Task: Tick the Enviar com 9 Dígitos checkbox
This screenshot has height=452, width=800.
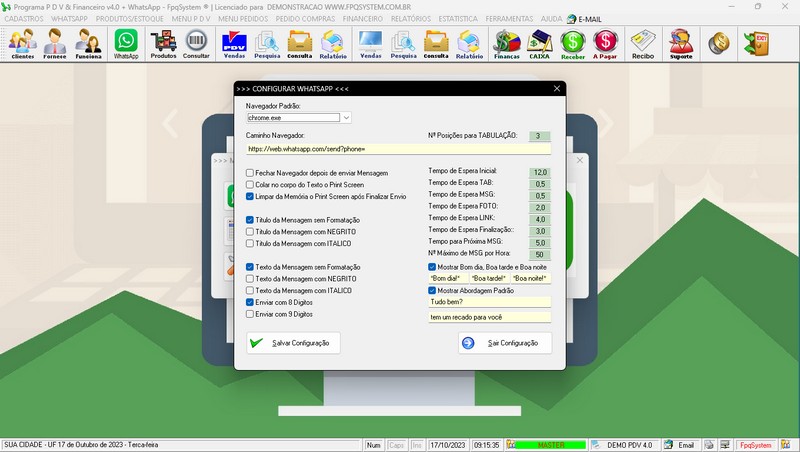Action: point(251,313)
